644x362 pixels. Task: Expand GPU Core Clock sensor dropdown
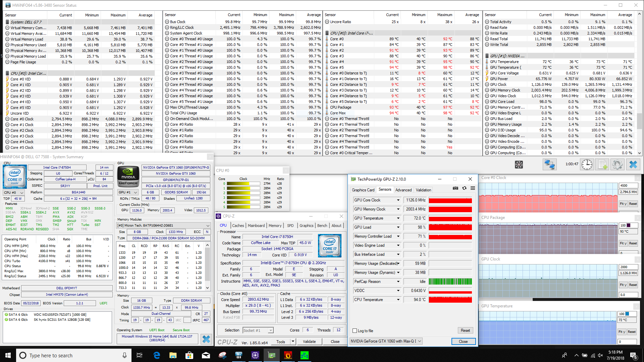(x=398, y=200)
